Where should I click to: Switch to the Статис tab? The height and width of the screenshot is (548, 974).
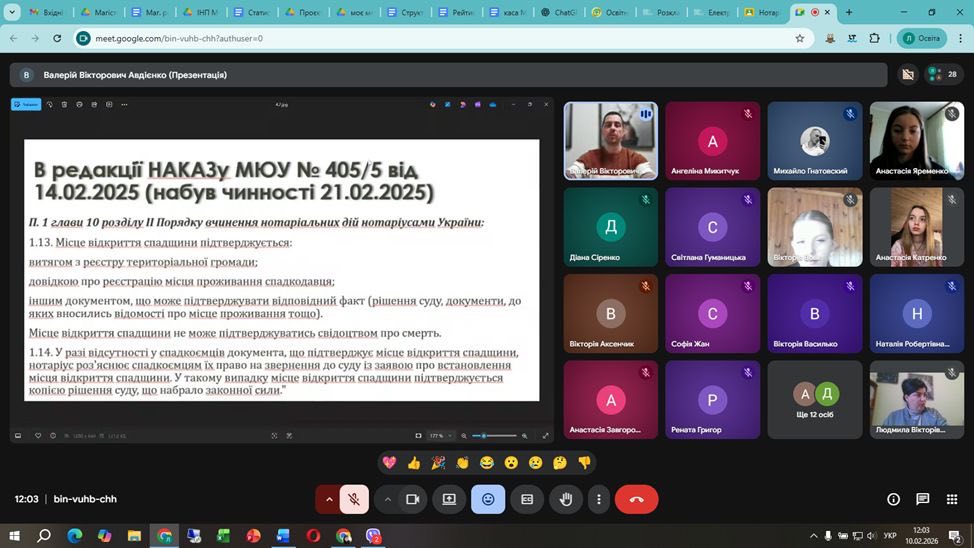(252, 12)
